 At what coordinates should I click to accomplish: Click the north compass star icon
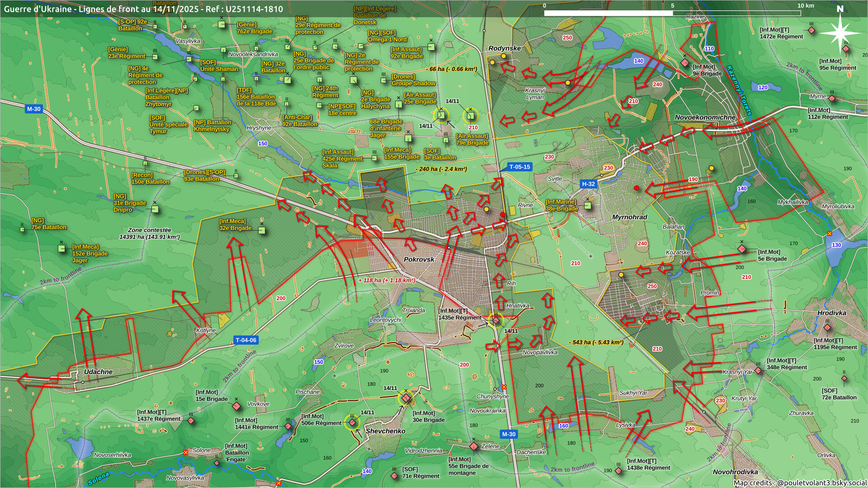(840, 33)
